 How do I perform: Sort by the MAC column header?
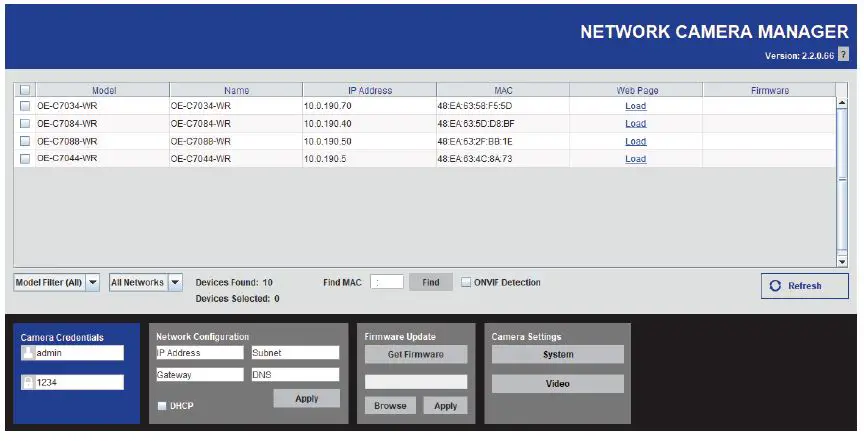503,90
